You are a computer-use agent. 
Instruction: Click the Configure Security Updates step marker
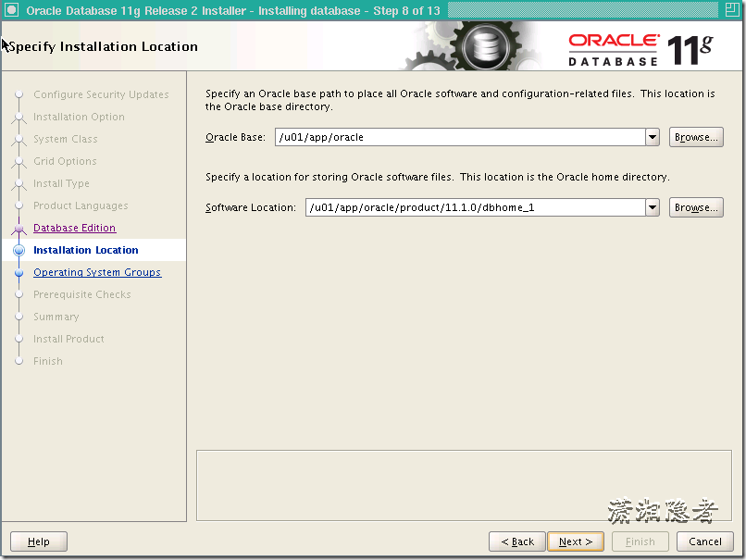pyautogui.click(x=20, y=94)
